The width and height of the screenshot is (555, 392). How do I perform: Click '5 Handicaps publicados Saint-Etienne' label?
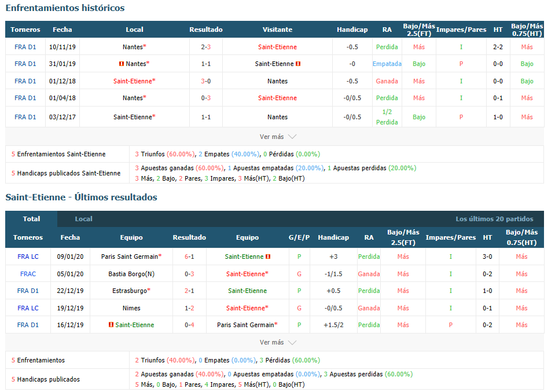[66, 173]
